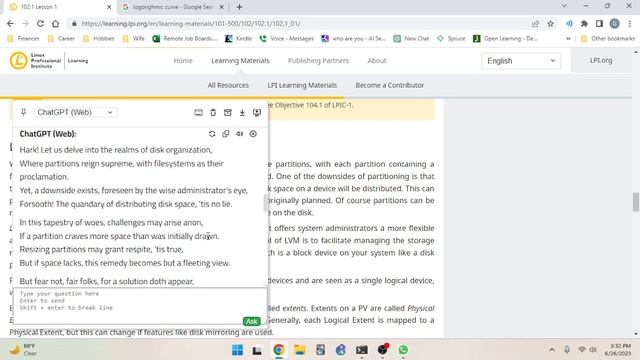The width and height of the screenshot is (640, 360).
Task: Click the browser Back arrow
Action: pos(11,24)
